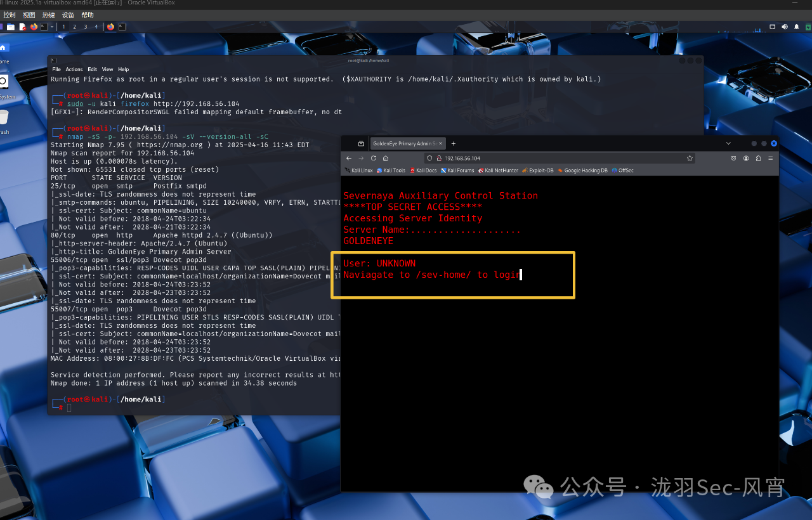812x520 pixels.
Task: Open display settings icon in system tray
Action: point(772,27)
